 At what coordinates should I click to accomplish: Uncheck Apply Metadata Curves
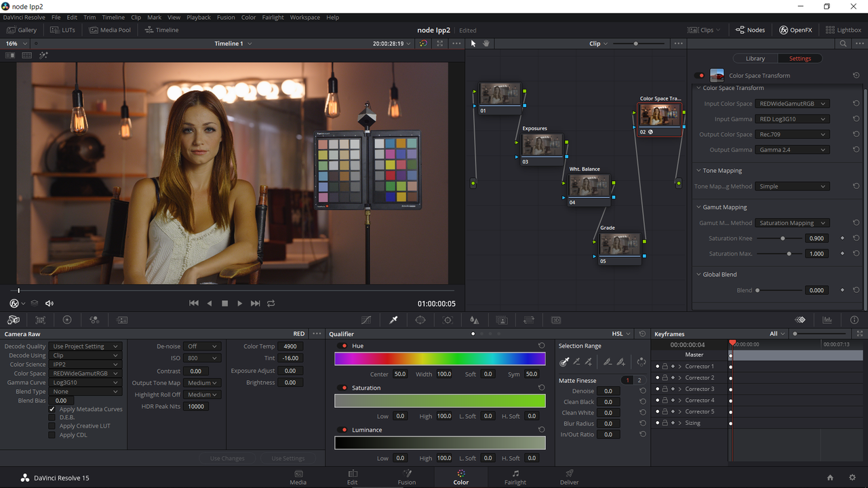coord(52,409)
